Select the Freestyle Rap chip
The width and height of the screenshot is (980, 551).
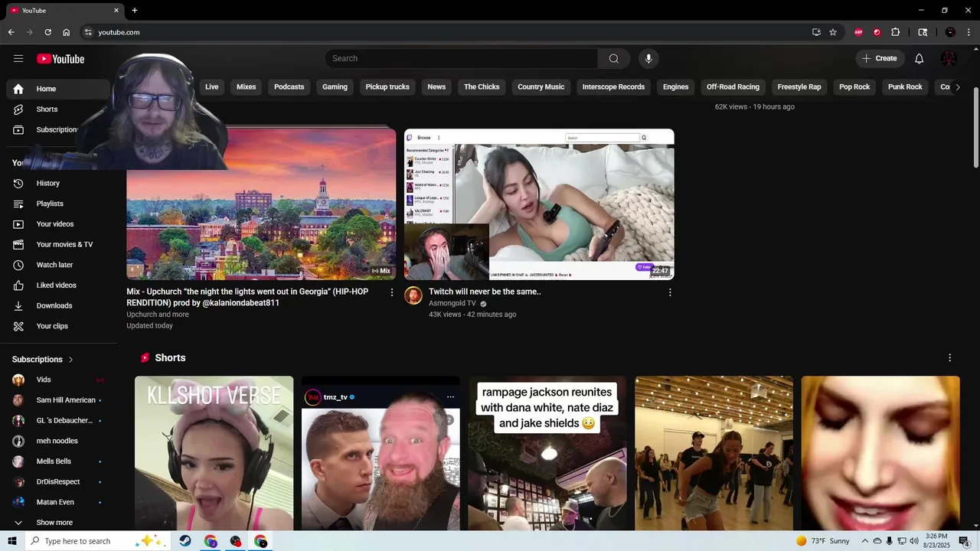799,87
